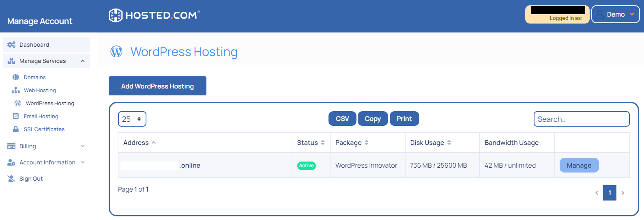Click the Active status badge

coord(306,166)
